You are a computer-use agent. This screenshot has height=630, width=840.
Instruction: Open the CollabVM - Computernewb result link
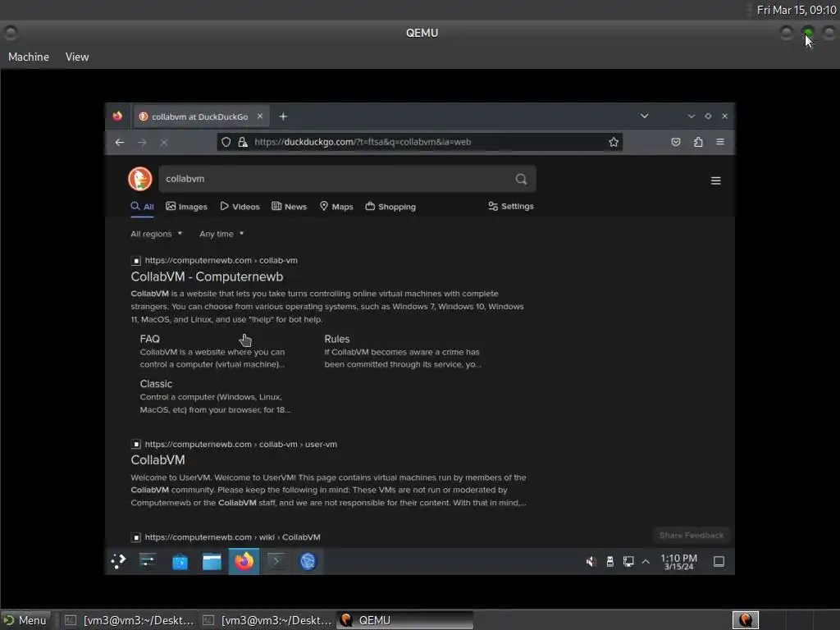tap(207, 276)
